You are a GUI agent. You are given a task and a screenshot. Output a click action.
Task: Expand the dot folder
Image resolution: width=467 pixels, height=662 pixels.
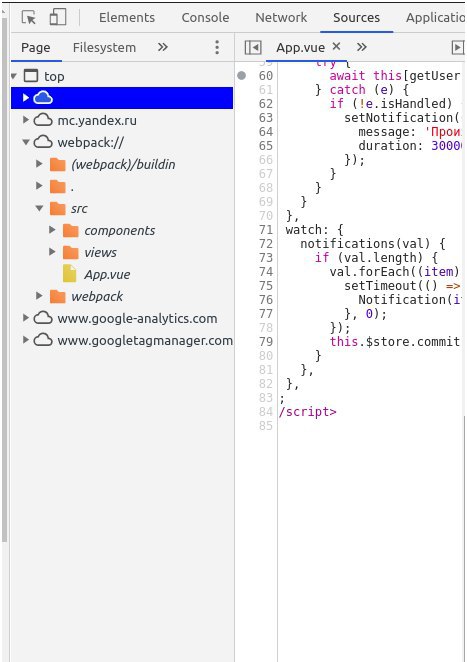pyautogui.click(x=39, y=186)
